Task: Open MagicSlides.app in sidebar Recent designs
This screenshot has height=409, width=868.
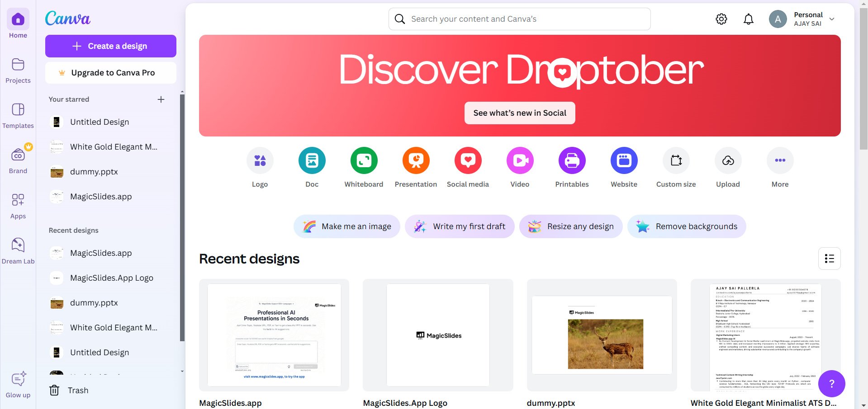Action: click(x=108, y=253)
